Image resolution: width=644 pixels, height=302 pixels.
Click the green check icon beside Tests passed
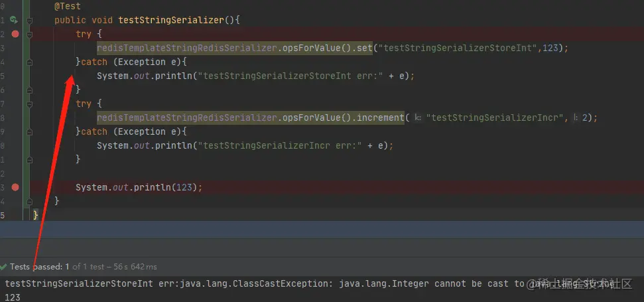click(3, 267)
